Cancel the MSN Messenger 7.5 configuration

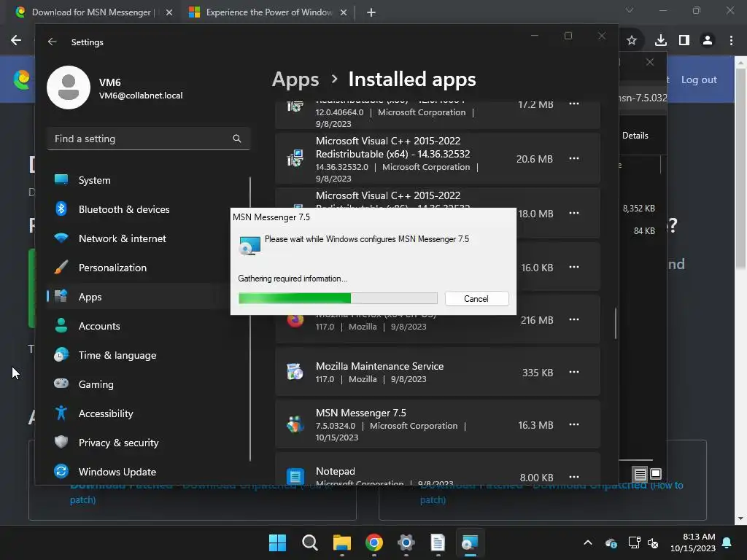pos(476,298)
